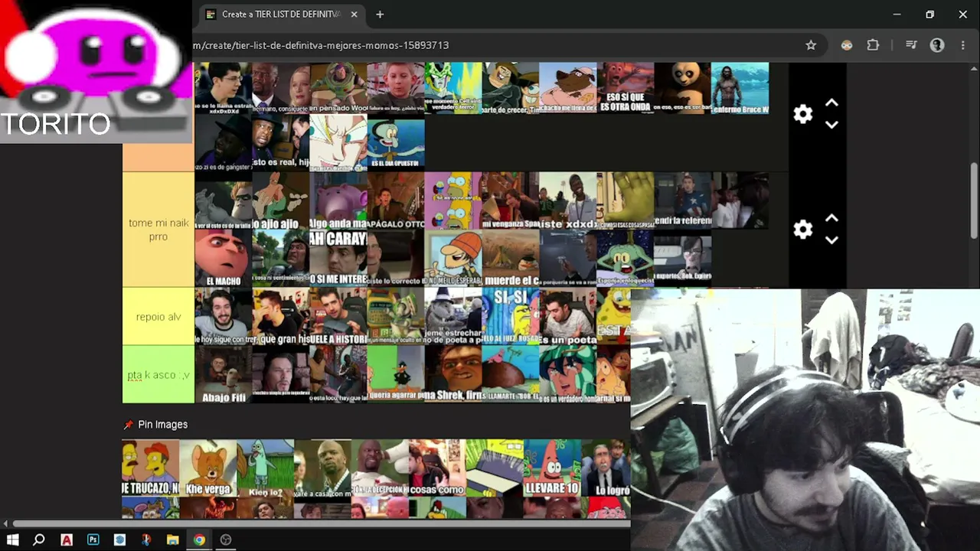Select the 'cosas como' meme image
This screenshot has width=980, height=551.
pos(437,468)
